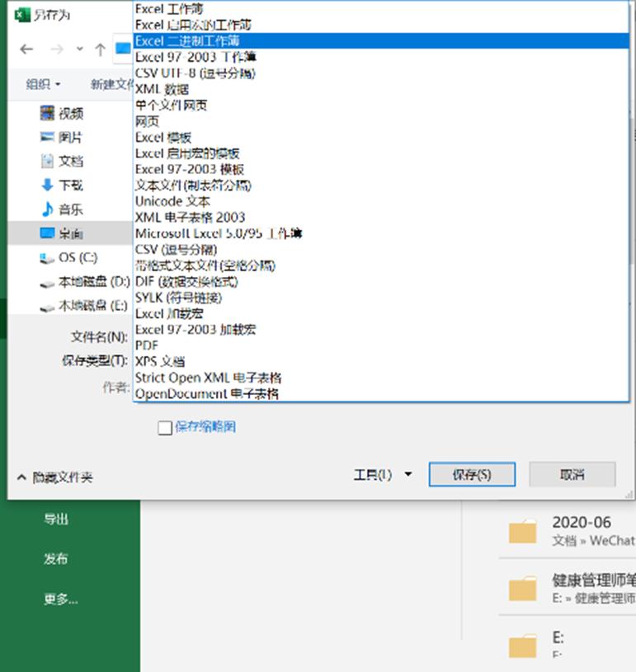
Task: Open 音乐 folder in sidebar
Action: [62, 209]
